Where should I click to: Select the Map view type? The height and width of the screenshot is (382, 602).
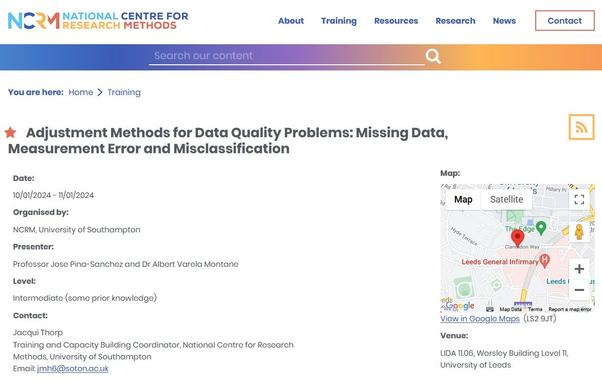[463, 199]
